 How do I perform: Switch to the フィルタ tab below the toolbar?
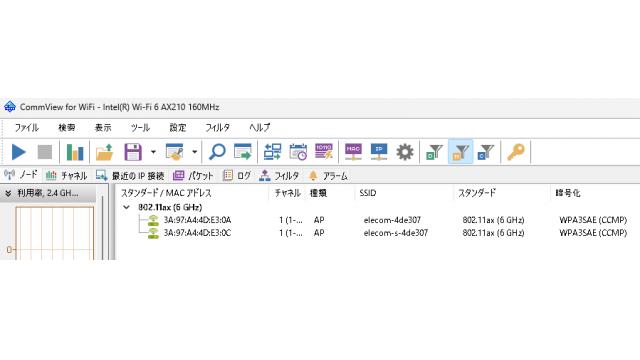[x=279, y=176]
